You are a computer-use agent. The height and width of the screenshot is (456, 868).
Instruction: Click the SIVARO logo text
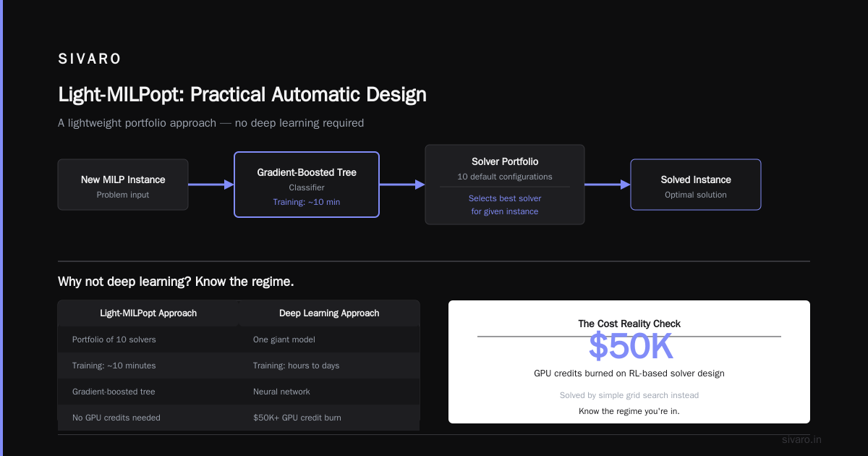click(90, 59)
